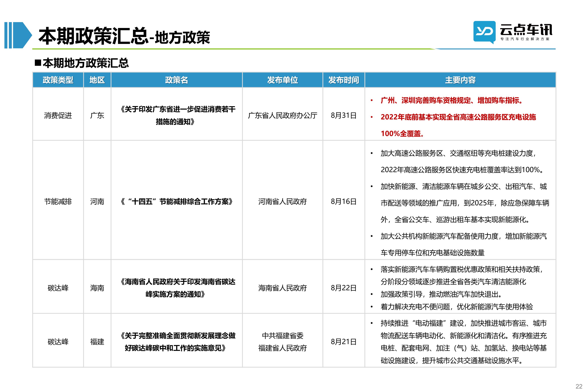This screenshot has width=588, height=392.
Task: Select the 政策类型 column header
Action: click(58, 80)
